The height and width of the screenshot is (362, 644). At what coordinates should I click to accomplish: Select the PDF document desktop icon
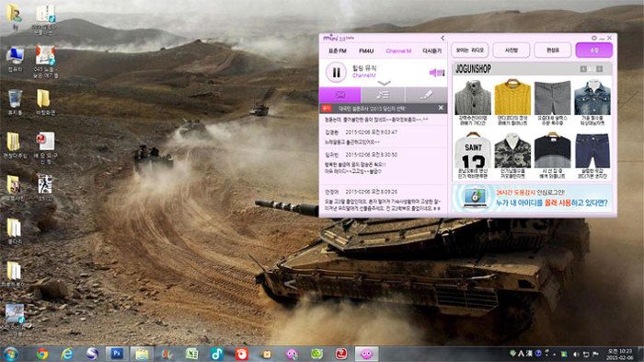[45, 147]
